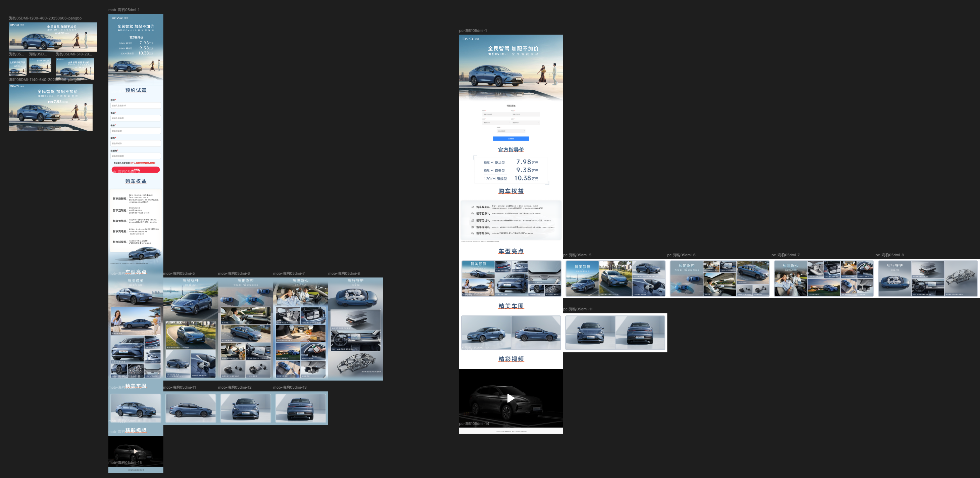This screenshot has width=980, height=478.
Task: Select frame label mob-海豹05dmi-6
Action: [234, 273]
